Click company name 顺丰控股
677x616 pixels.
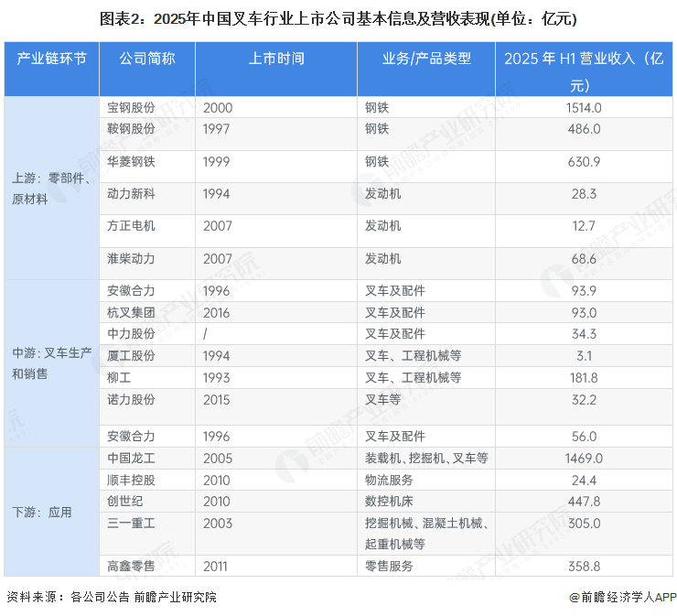pyautogui.click(x=131, y=481)
